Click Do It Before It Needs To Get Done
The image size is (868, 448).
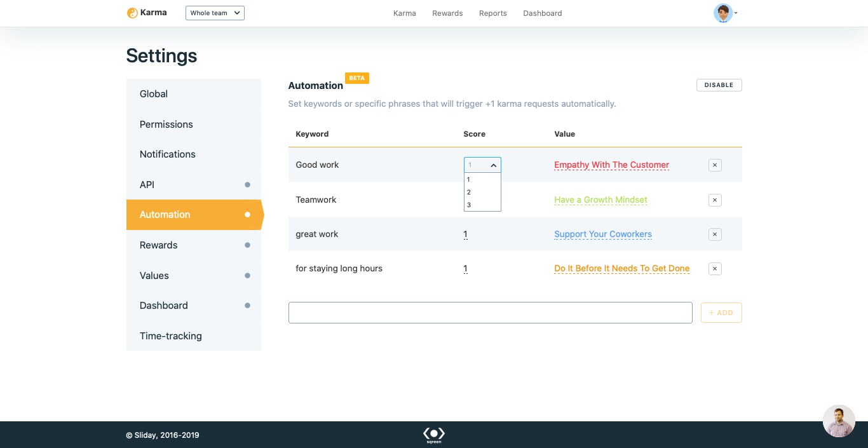click(x=621, y=269)
